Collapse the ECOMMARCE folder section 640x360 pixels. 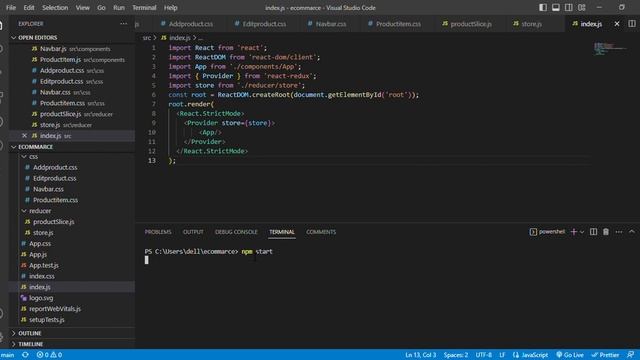tap(14, 147)
